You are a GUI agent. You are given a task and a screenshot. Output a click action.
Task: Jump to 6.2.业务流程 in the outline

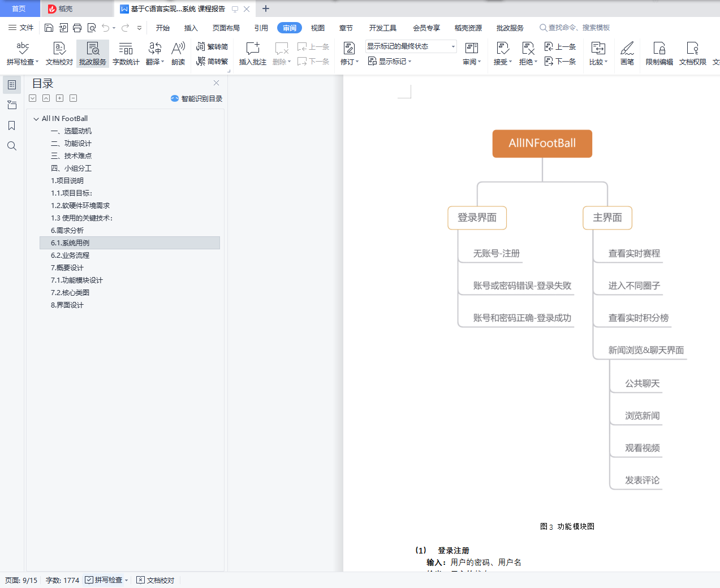tap(70, 256)
